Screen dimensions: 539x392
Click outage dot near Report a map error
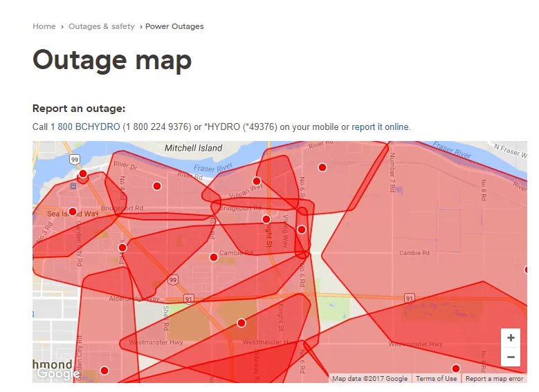click(456, 368)
